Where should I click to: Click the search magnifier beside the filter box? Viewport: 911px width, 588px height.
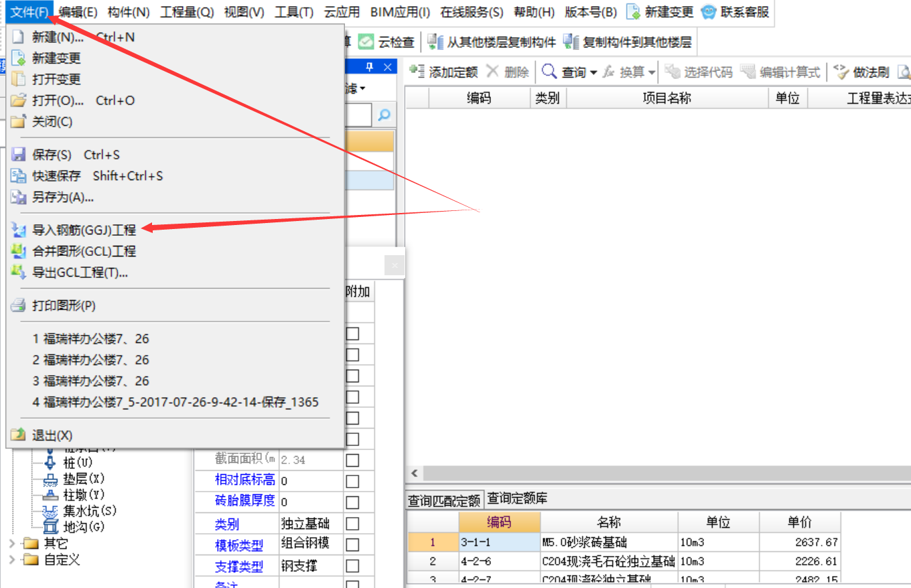[x=384, y=115]
